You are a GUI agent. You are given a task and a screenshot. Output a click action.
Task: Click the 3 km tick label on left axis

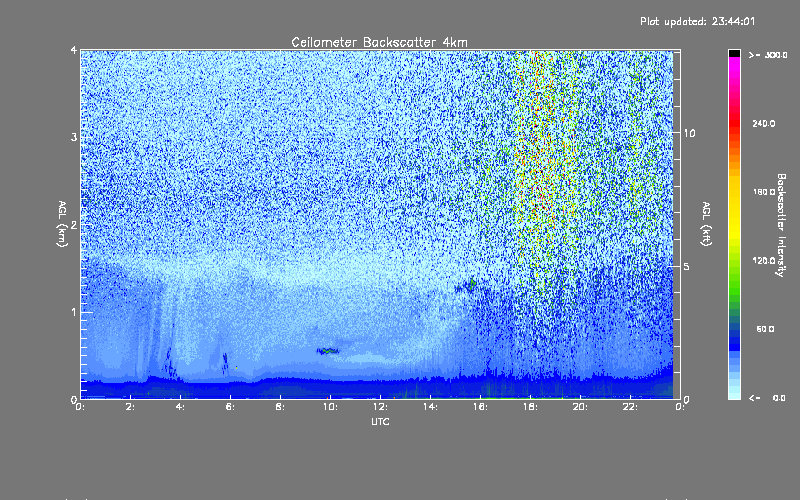pos(73,137)
